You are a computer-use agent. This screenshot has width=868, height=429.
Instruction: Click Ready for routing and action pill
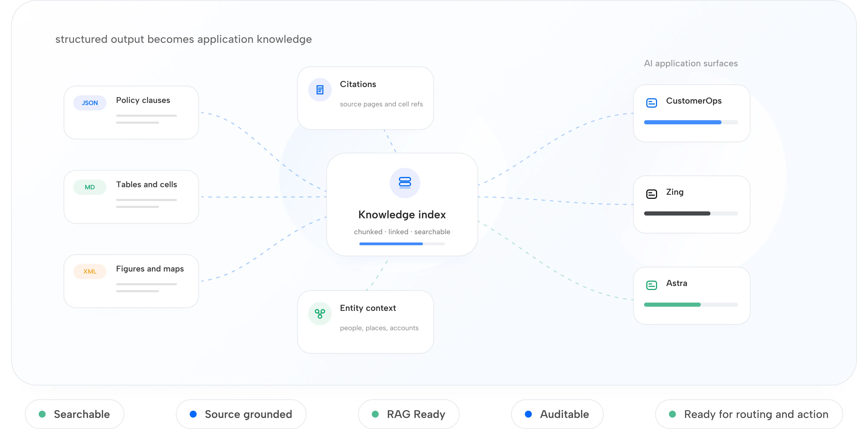tap(749, 414)
